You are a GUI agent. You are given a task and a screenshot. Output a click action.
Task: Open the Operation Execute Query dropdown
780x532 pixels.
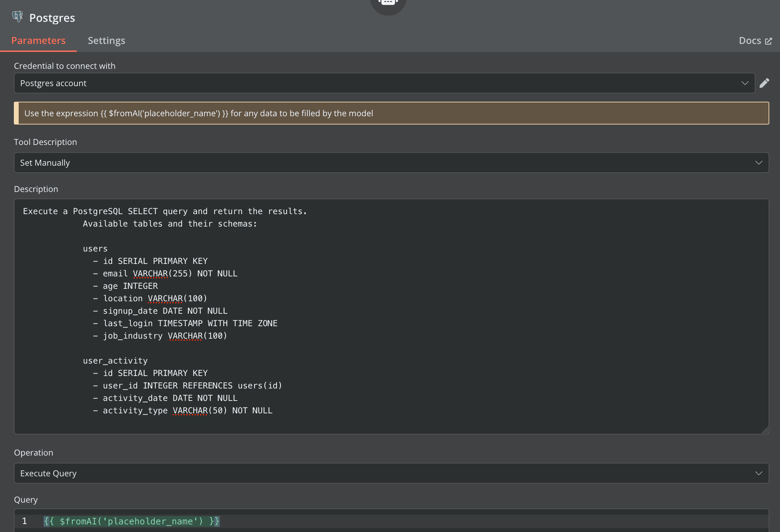coord(391,473)
